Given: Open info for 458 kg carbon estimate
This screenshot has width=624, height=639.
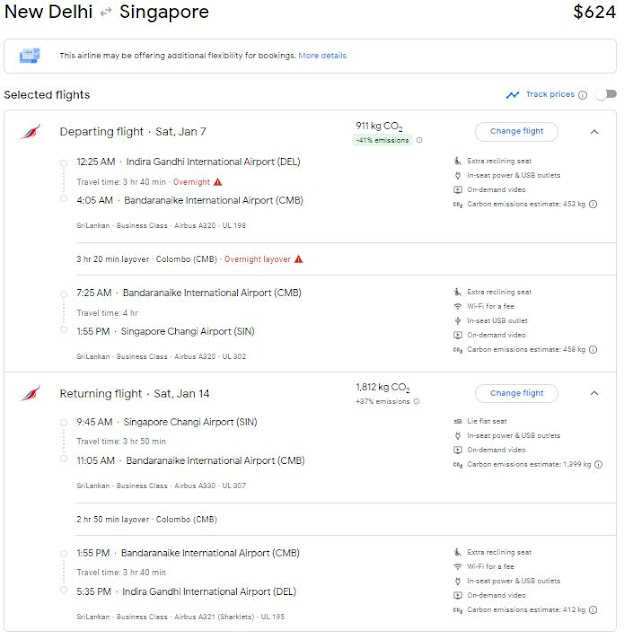Looking at the screenshot, I should (x=593, y=350).
